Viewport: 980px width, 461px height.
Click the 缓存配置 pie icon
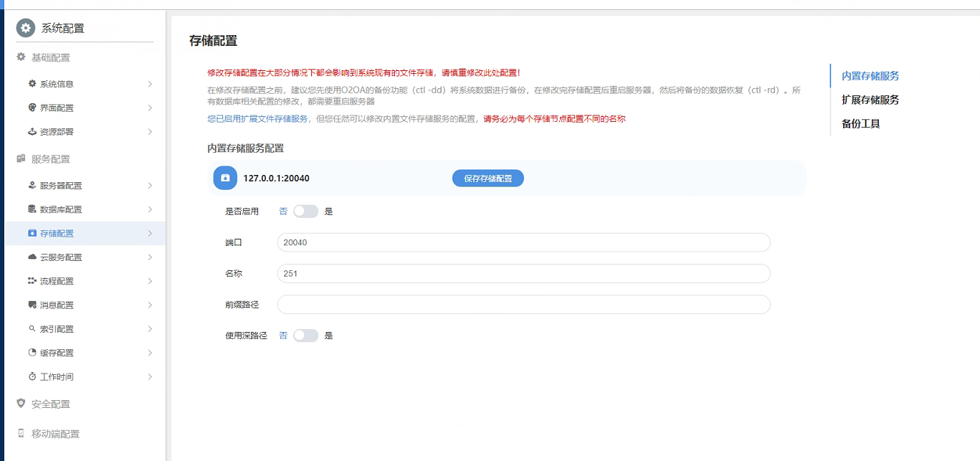click(32, 353)
